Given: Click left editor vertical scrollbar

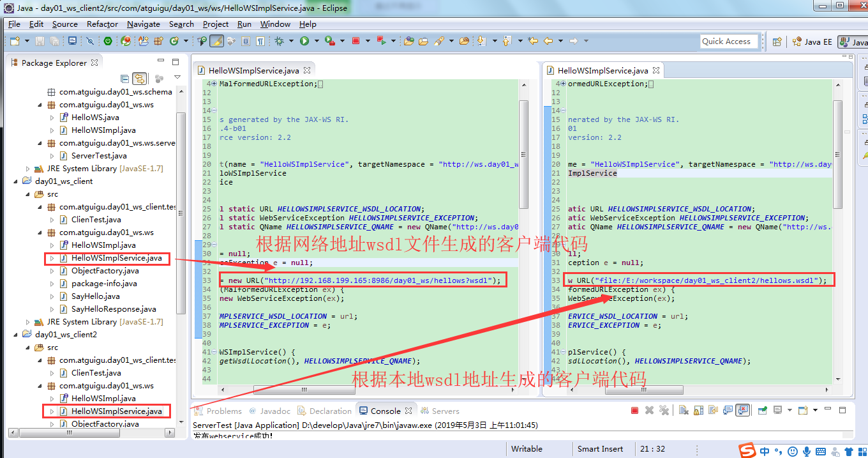Looking at the screenshot, I should point(523,154).
